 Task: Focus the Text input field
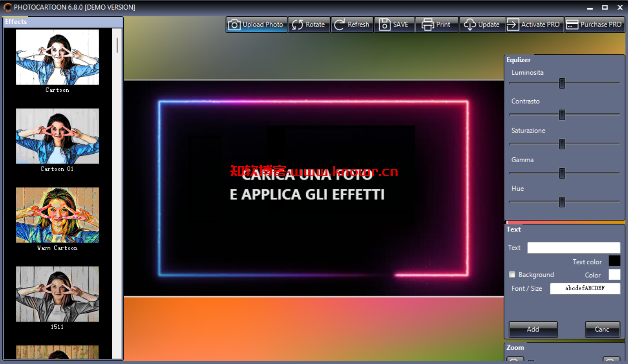[574, 247]
